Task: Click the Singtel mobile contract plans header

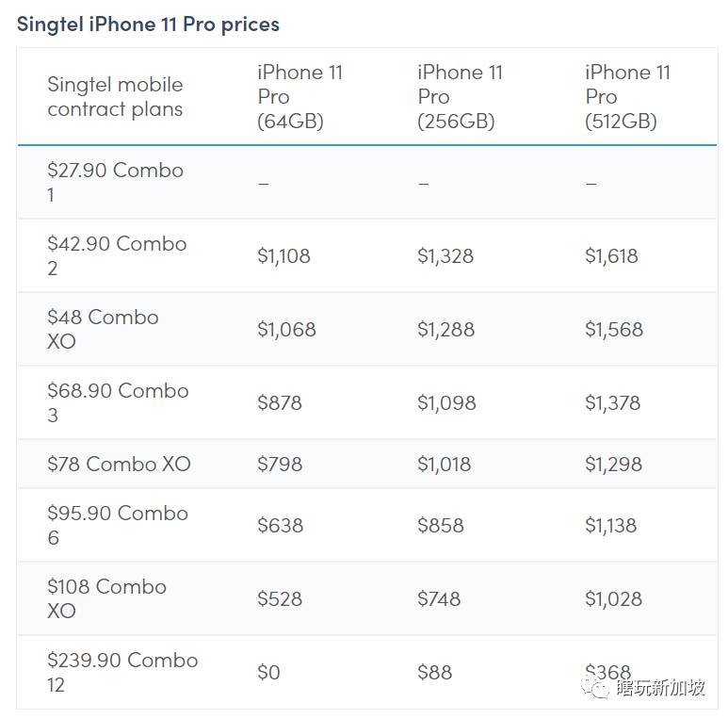Action: 115,96
